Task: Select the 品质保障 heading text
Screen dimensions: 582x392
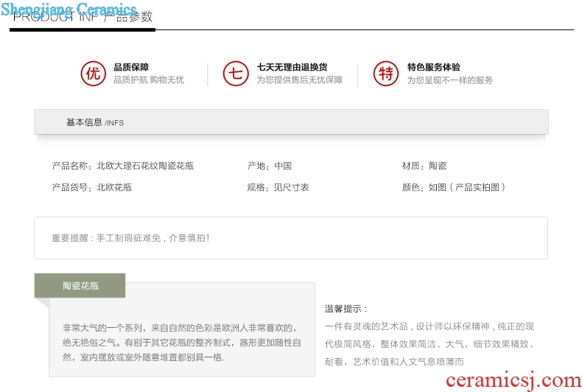Action: [131, 67]
